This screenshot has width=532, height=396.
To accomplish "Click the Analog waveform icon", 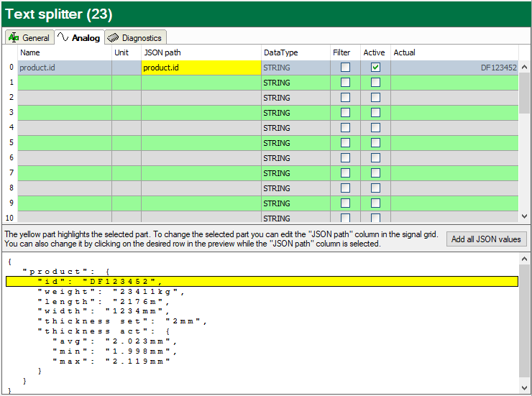I will 63,38.
